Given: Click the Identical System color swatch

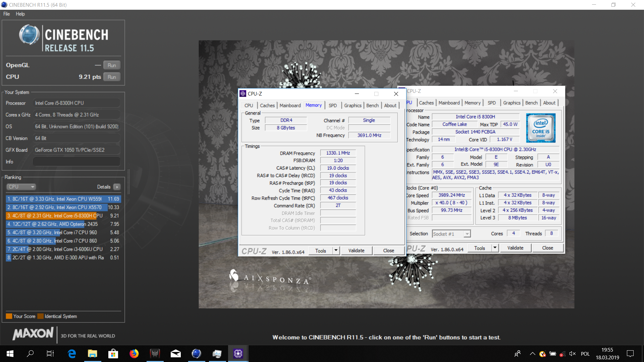Looking at the screenshot, I should [41, 316].
